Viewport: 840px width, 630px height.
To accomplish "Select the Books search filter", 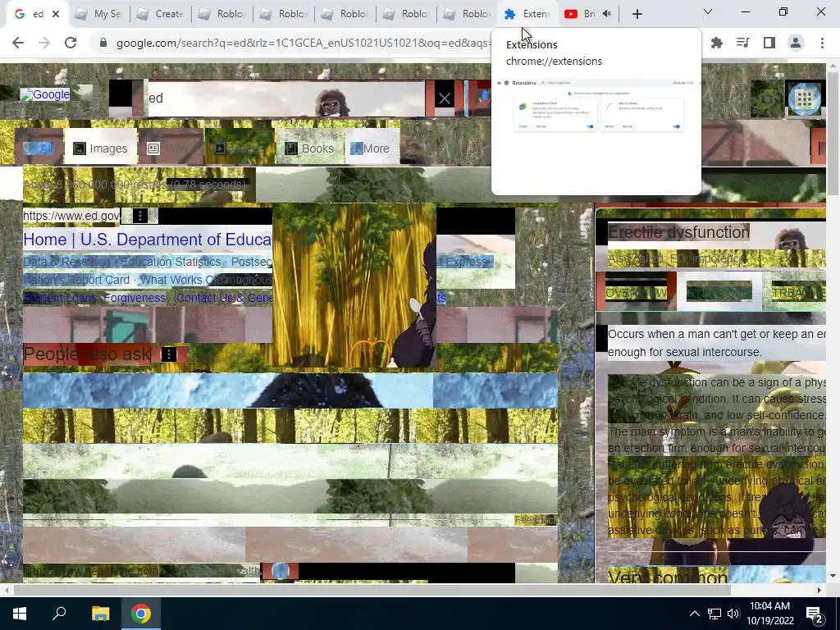I will pyautogui.click(x=309, y=148).
